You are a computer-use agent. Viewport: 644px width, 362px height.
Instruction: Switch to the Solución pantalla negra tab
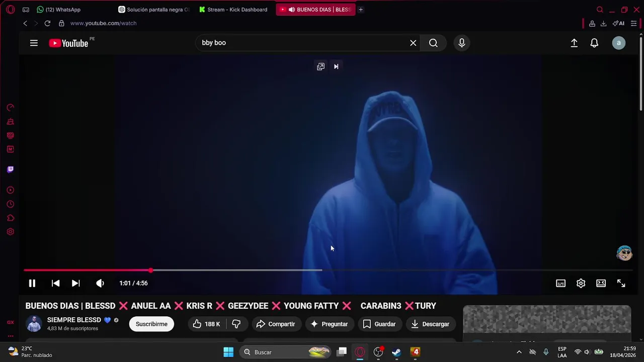[x=154, y=10]
